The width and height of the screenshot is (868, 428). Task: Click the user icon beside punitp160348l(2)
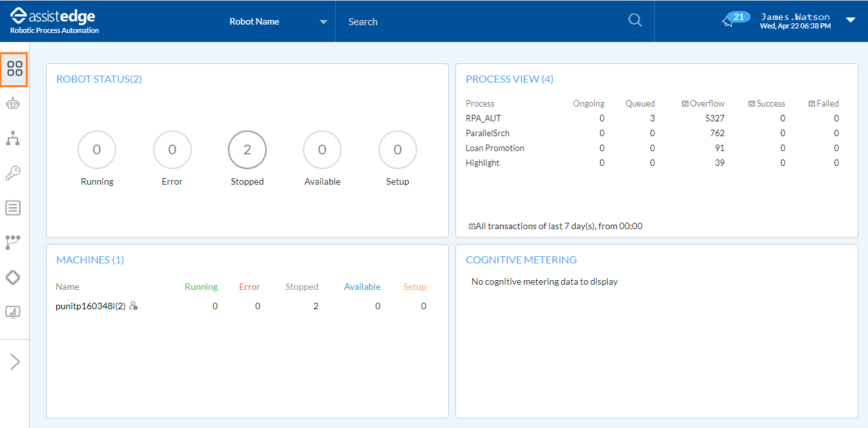point(134,306)
